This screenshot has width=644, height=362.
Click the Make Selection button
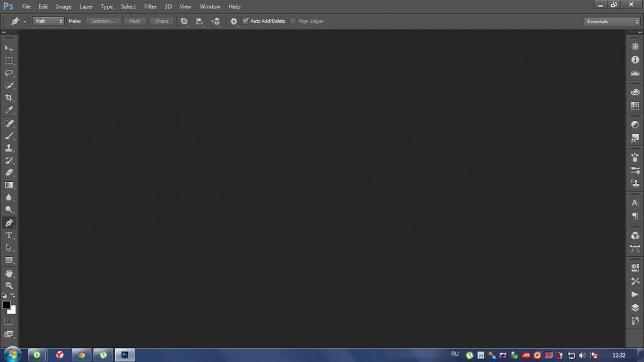103,21
